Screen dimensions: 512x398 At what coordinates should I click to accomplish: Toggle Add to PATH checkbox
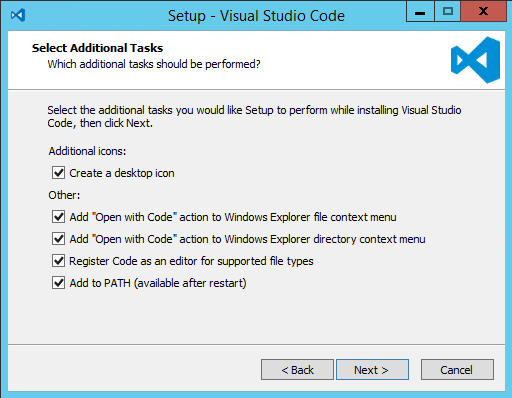click(58, 283)
